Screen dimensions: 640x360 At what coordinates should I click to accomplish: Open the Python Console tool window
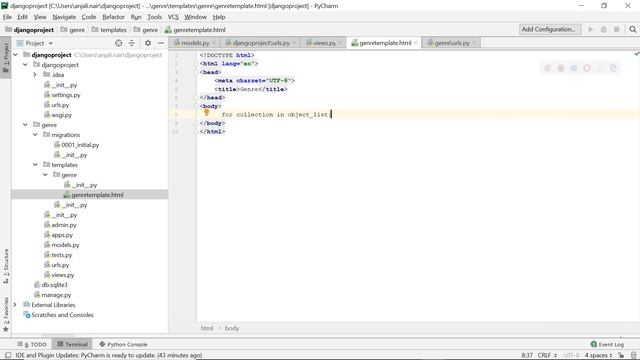point(123,344)
